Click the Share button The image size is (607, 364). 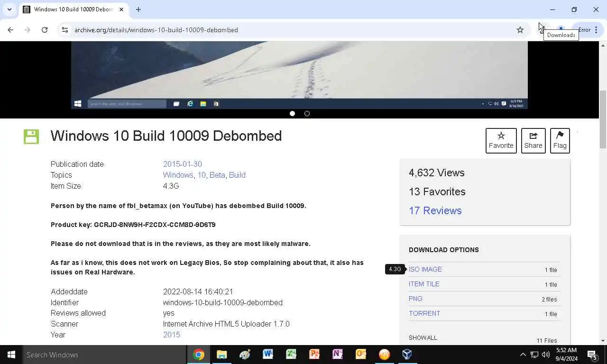533,141
